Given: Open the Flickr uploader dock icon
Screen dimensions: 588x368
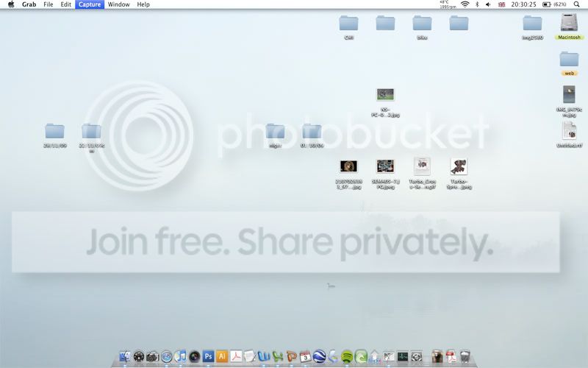Looking at the screenshot, I should pyautogui.click(x=375, y=356).
